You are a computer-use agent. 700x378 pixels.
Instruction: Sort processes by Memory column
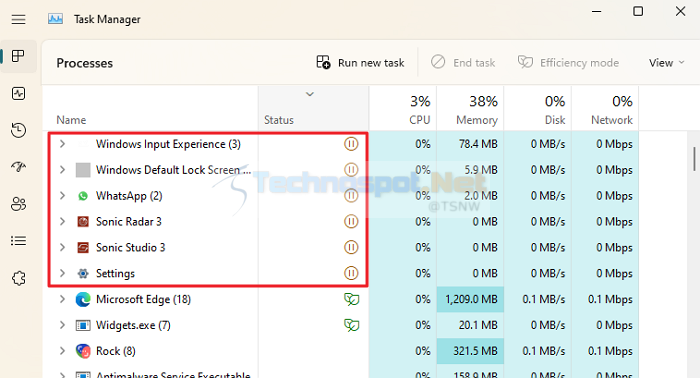(x=470, y=108)
